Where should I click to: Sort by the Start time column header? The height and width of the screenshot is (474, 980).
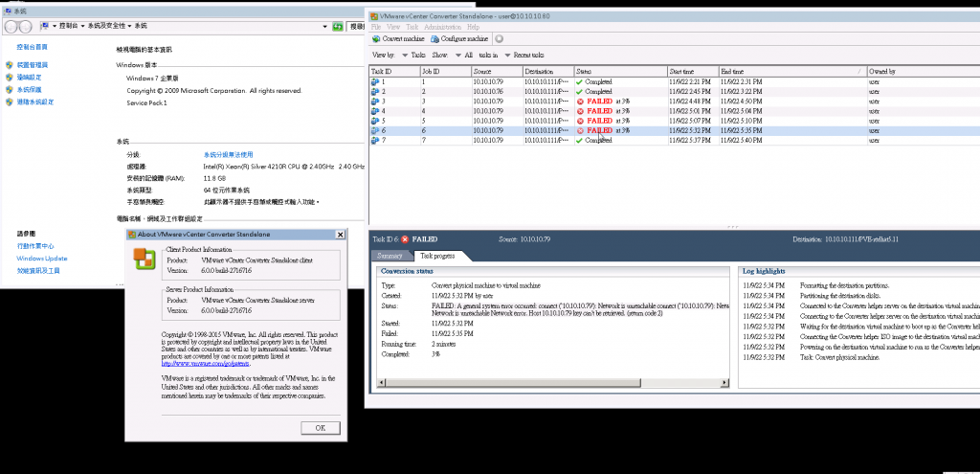[x=693, y=72]
